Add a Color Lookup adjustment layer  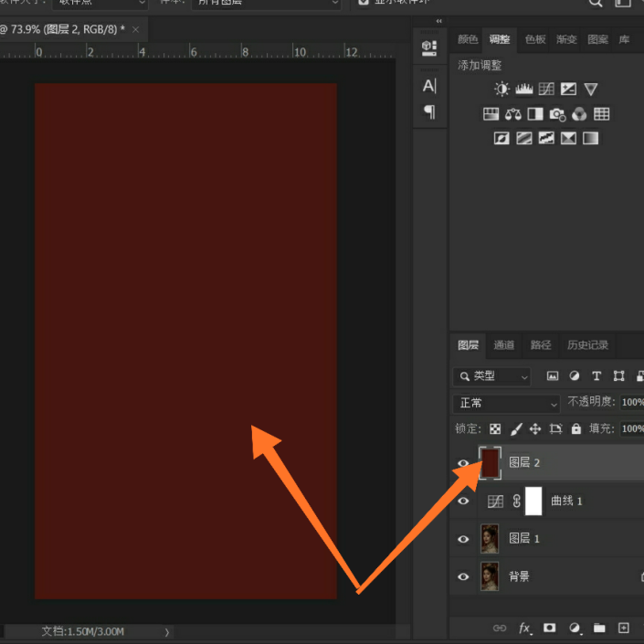click(601, 114)
